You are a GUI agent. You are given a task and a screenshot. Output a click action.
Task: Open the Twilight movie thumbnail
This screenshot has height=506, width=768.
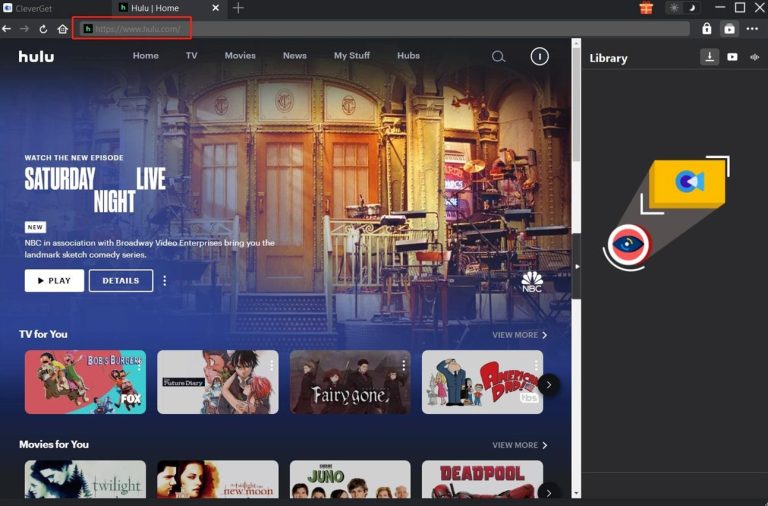point(85,480)
